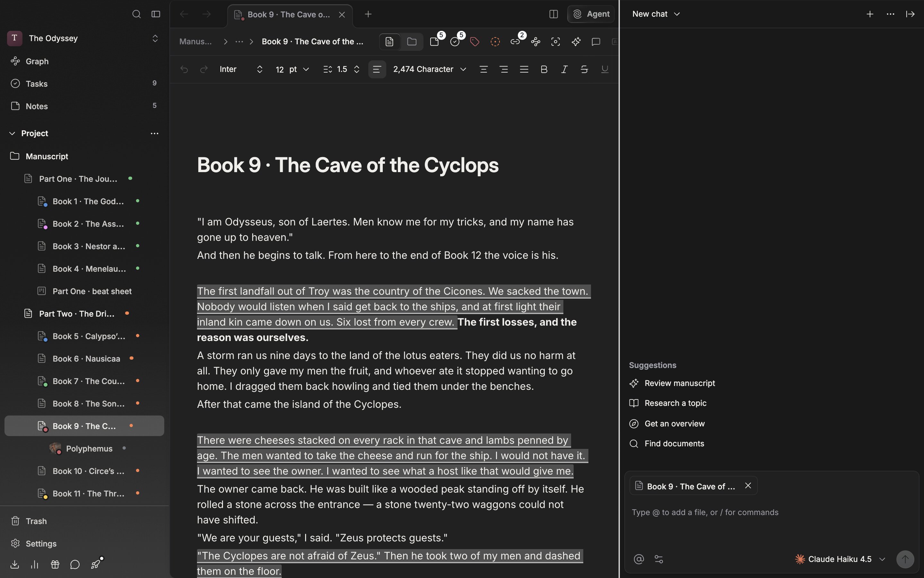The image size is (924, 578).
Task: Switch to folder view icon
Action: point(412,42)
